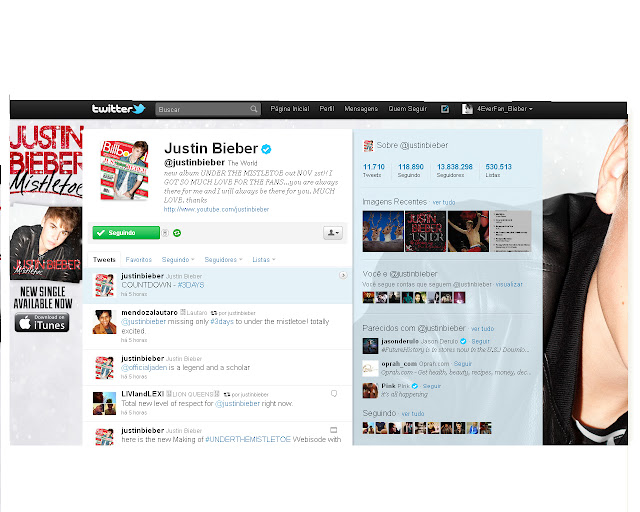This screenshot has height=512, width=640.
Task: Click the 4EverFan_Bieber account avatar
Action: point(467,109)
